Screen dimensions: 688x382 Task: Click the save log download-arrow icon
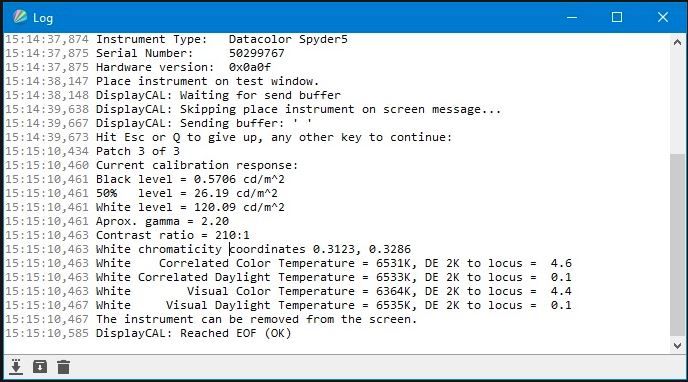point(16,367)
